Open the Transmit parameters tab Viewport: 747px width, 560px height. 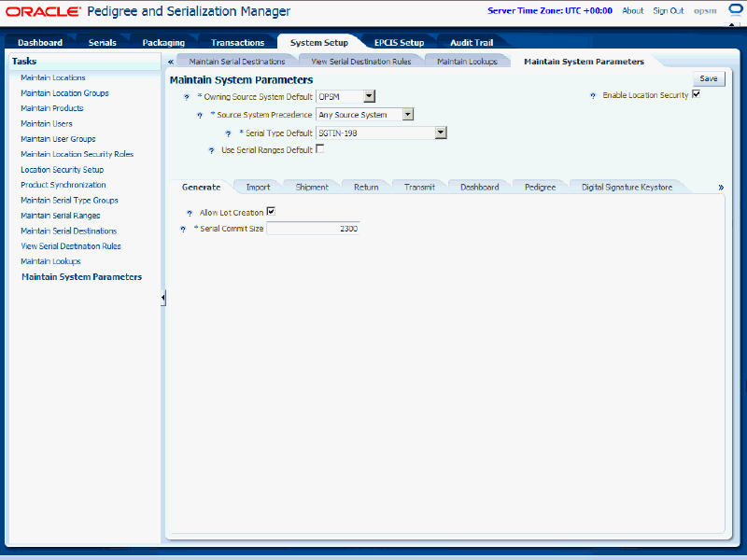[x=419, y=188]
